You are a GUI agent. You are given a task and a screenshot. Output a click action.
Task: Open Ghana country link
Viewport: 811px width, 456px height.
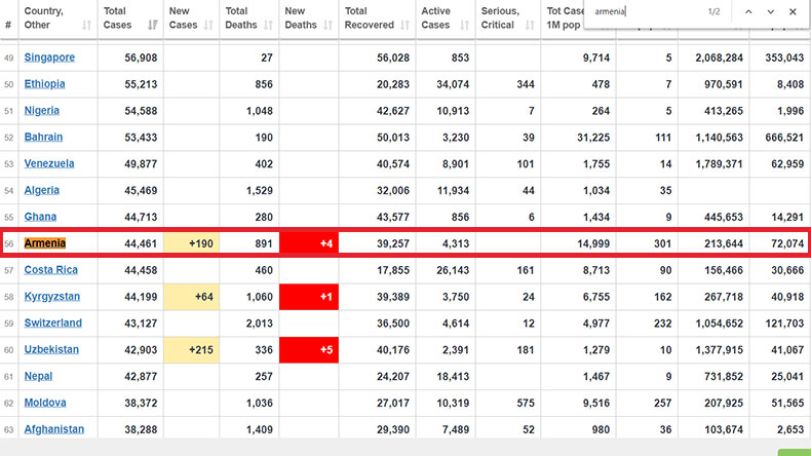[40, 217]
